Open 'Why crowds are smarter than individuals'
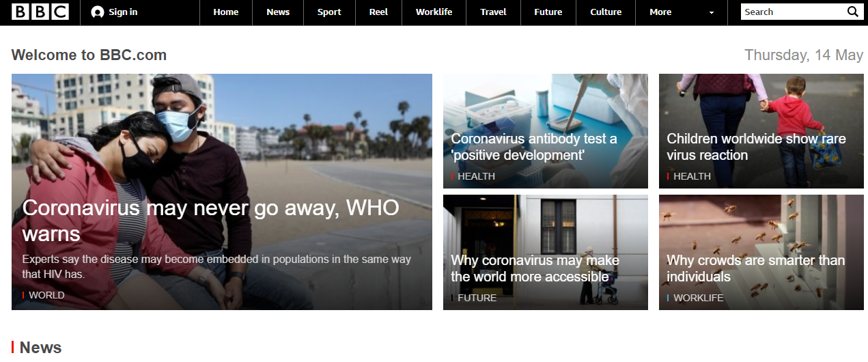Image resolution: width=868 pixels, height=362 pixels. point(755,268)
